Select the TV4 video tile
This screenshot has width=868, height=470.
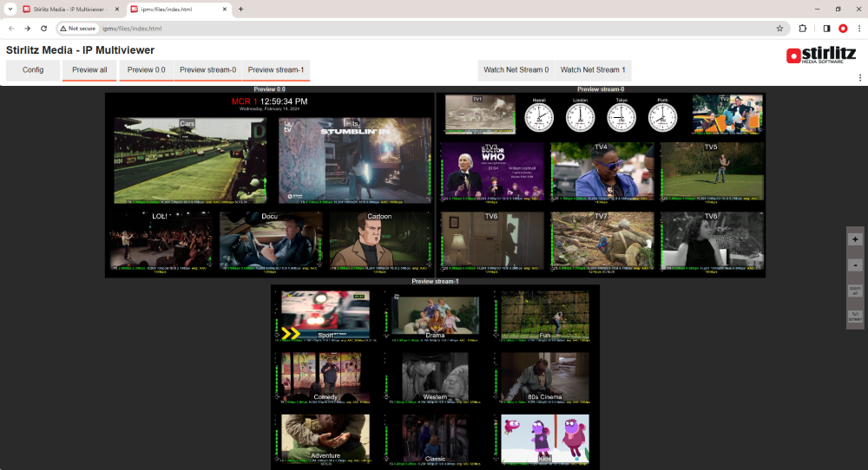point(602,172)
